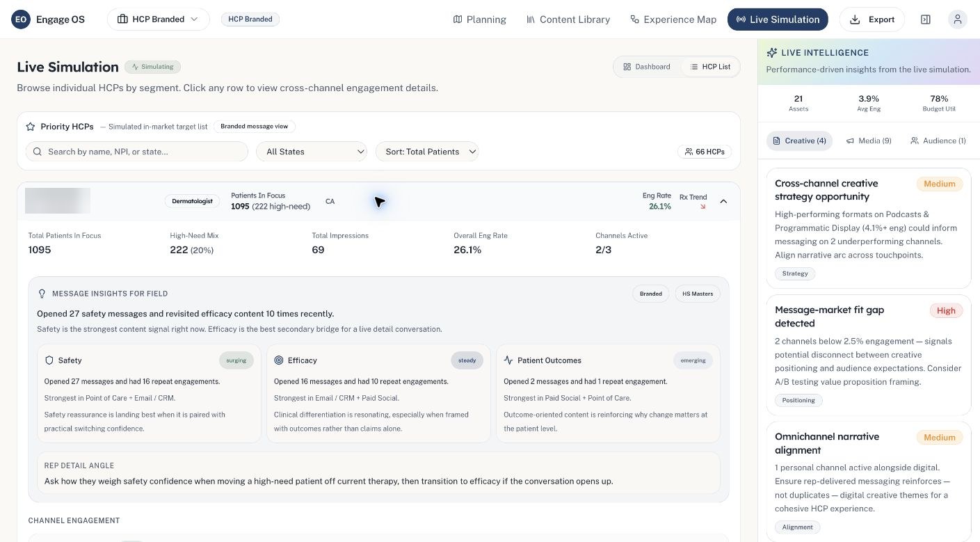
Task: Open the HCP Branded workspace dropdown
Action: pos(159,19)
